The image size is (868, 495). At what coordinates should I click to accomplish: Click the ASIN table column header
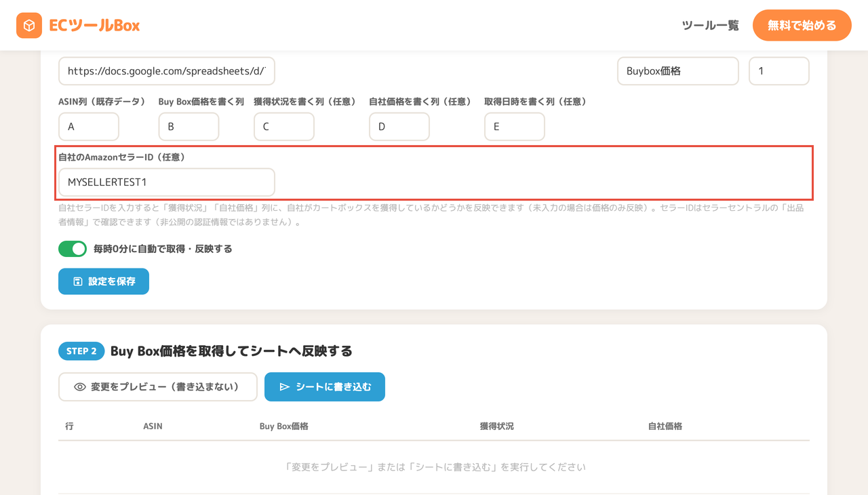[x=153, y=427]
